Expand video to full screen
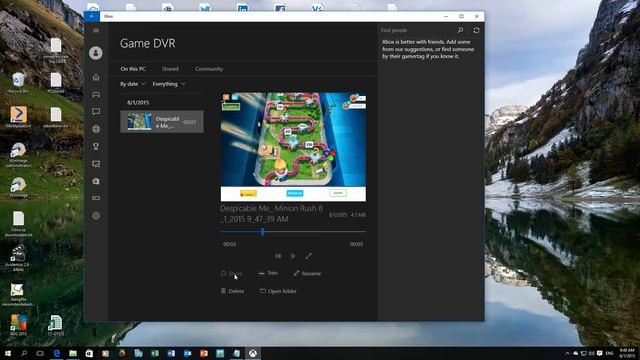 pos(309,256)
